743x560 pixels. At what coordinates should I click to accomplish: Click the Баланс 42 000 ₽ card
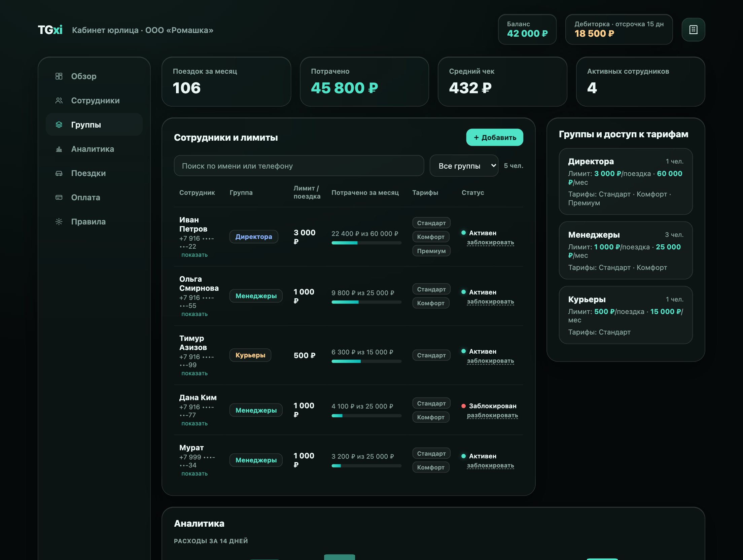(527, 30)
